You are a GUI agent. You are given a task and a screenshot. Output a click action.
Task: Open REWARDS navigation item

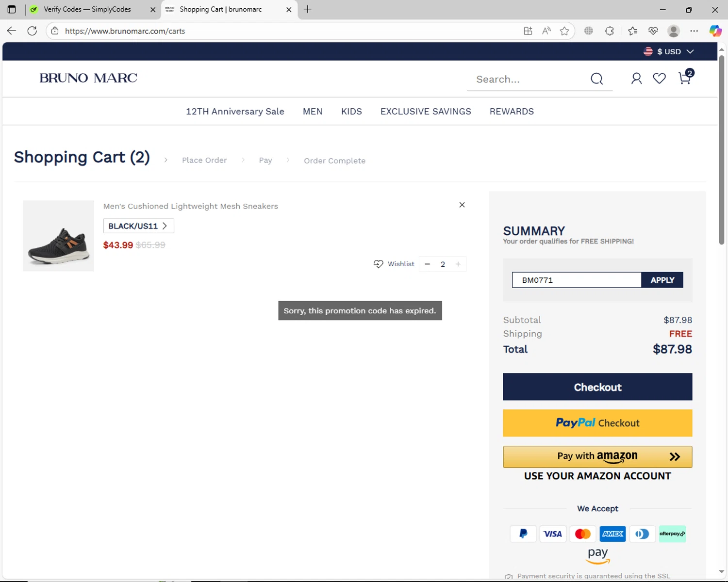tap(512, 112)
